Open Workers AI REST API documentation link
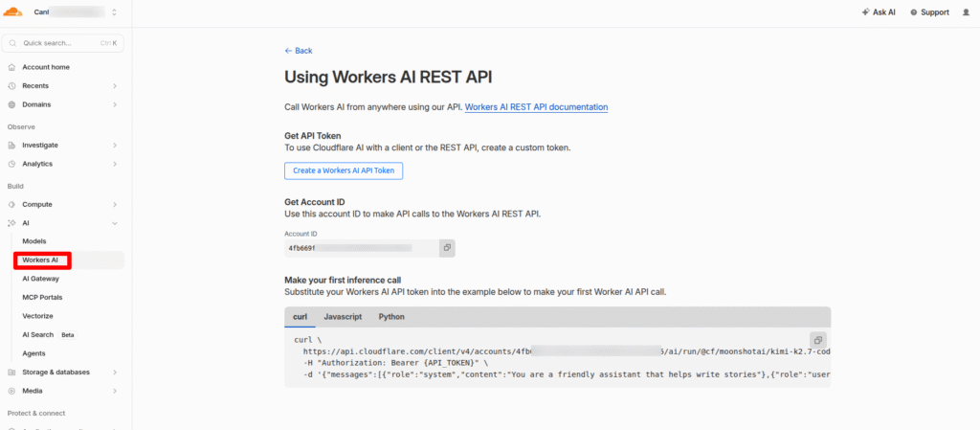This screenshot has height=430, width=980. pyautogui.click(x=536, y=107)
